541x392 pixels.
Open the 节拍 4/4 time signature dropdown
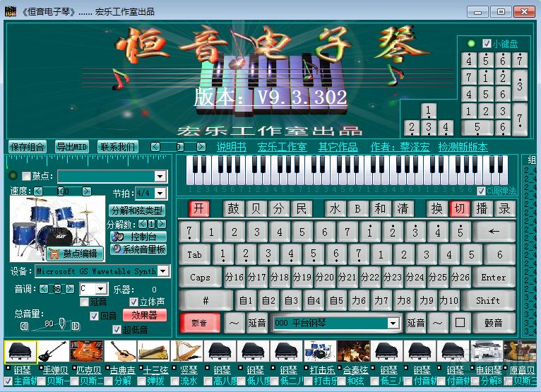pos(160,193)
